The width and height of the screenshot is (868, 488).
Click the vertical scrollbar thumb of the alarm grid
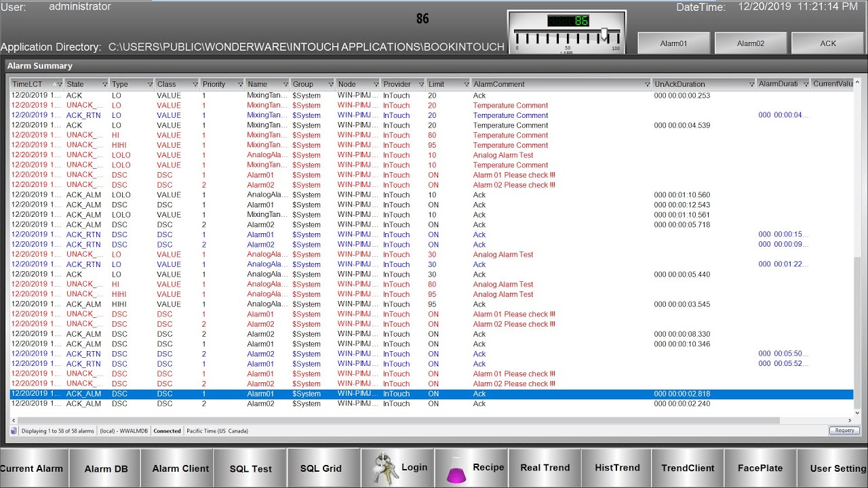(858, 332)
